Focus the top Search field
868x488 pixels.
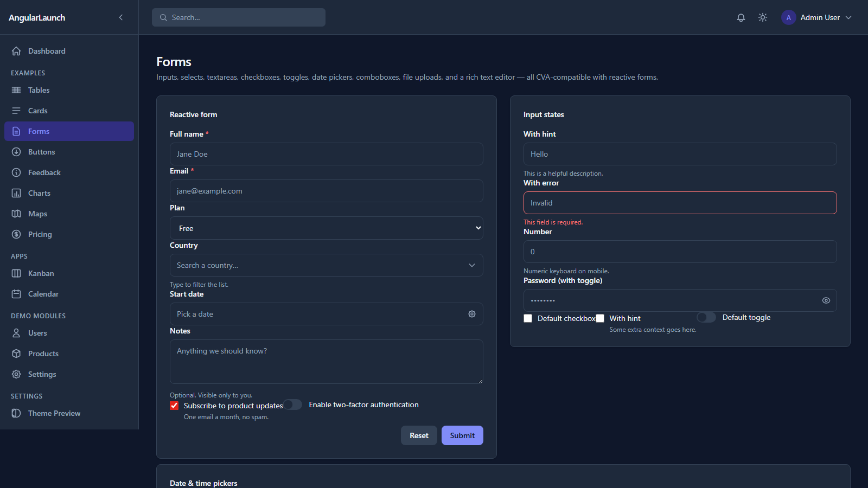tap(239, 17)
